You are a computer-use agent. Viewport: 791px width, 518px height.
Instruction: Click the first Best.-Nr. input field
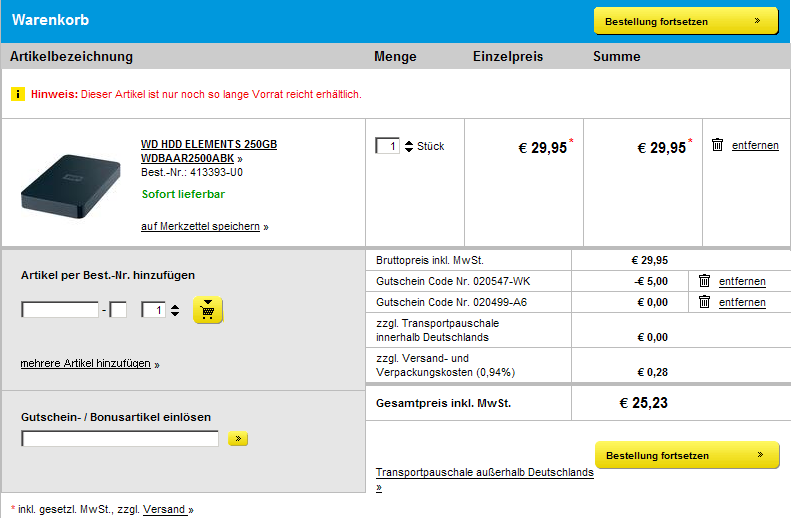coord(60,311)
